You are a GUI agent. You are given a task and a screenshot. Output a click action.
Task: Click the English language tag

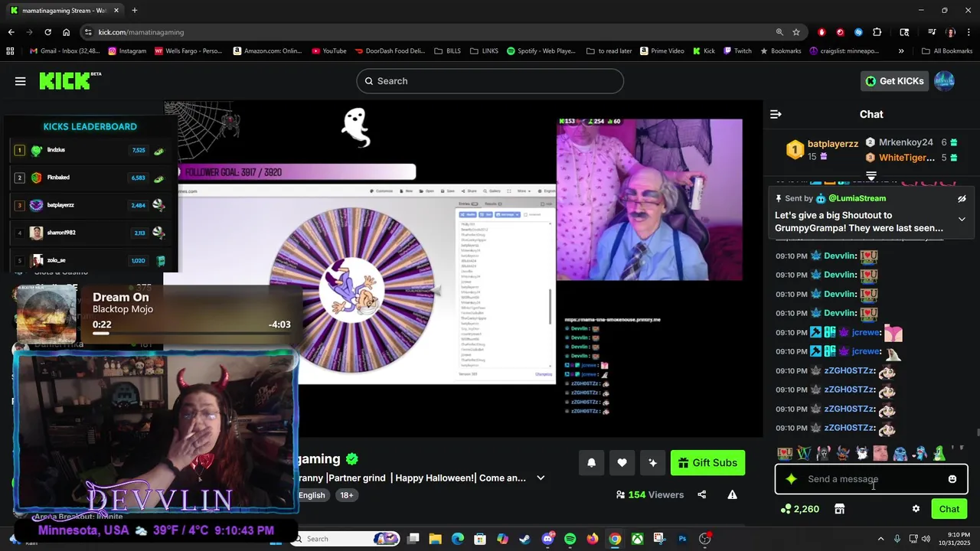312,495
